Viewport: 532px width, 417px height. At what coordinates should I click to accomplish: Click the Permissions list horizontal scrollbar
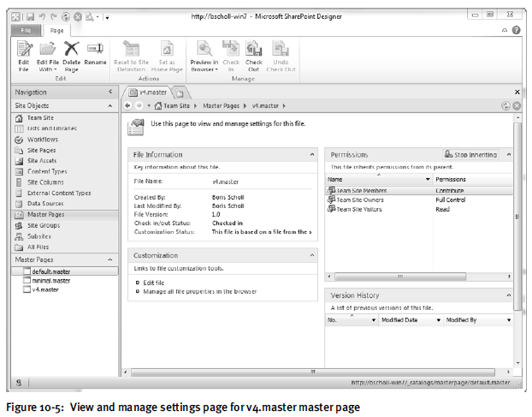[400, 277]
